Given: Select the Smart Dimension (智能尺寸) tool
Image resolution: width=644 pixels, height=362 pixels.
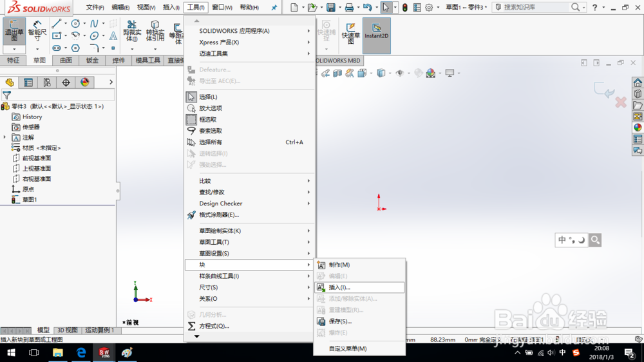Looking at the screenshot, I should pyautogui.click(x=37, y=32).
